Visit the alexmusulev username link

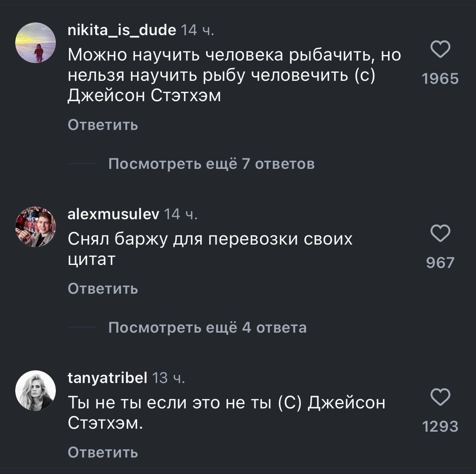tap(113, 215)
